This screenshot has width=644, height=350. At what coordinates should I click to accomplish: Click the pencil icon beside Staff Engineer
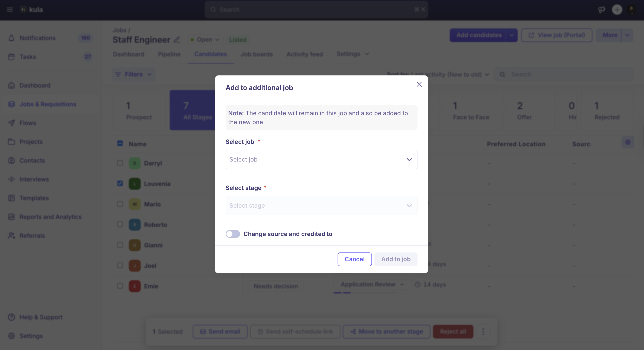coord(177,39)
